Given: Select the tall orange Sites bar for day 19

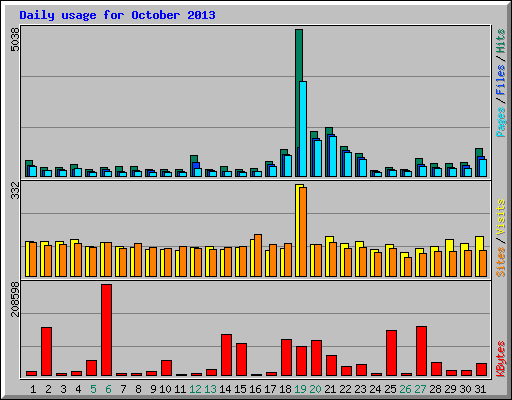Looking at the screenshot, I should point(303,232).
